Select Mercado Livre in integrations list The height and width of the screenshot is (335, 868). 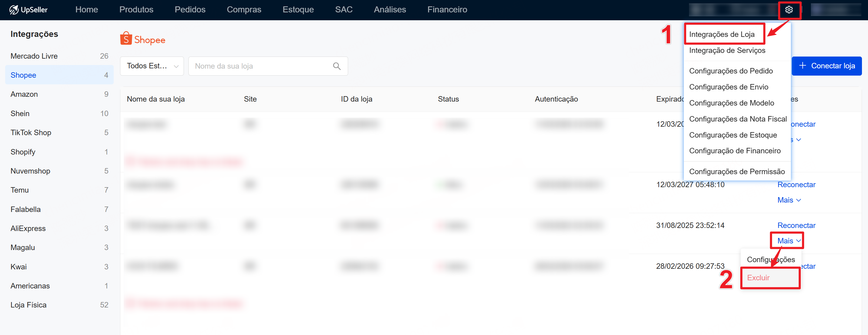34,56
